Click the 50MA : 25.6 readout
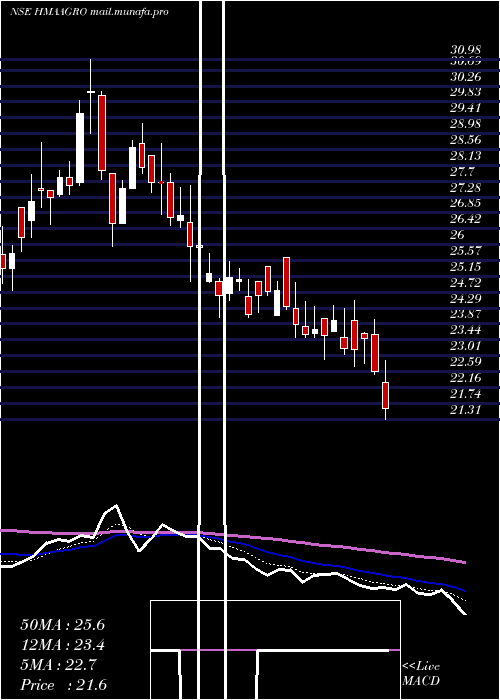The height and width of the screenshot is (700, 500). click(x=62, y=625)
